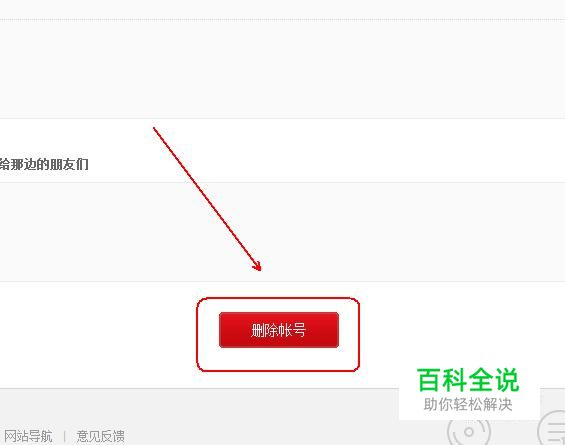Viewport: 565px width, 445px height.
Task: Open the 意见反馈 footer link
Action: pos(101,436)
